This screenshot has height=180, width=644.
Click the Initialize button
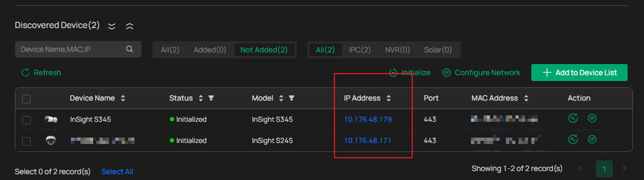[410, 73]
